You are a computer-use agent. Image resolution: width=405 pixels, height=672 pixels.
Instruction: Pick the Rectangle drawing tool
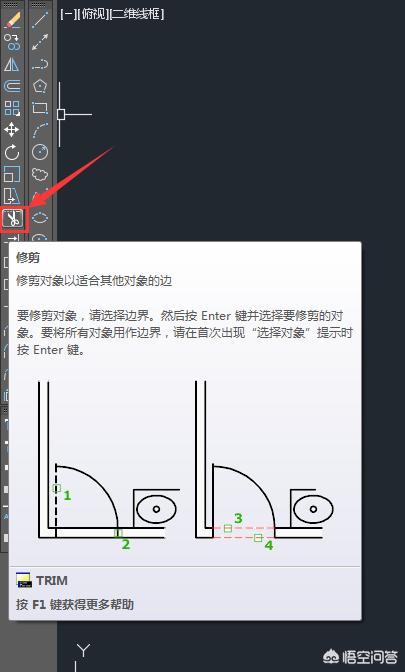click(40, 108)
